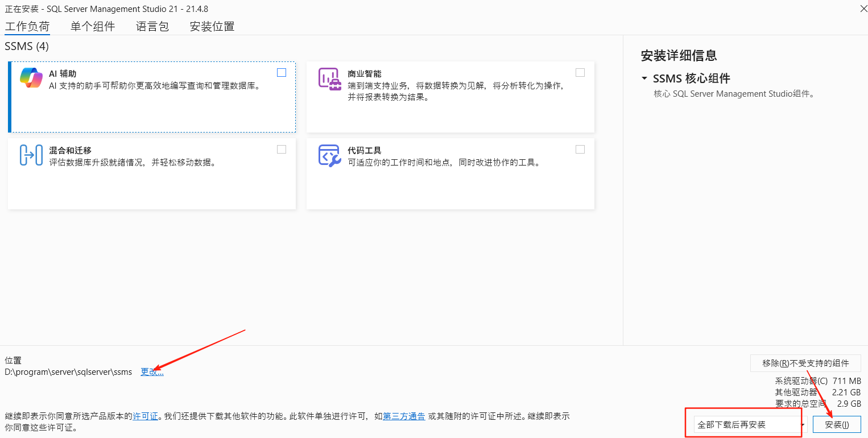Click the install path D:\program\server\sqlserver\ssms

[x=68, y=371]
